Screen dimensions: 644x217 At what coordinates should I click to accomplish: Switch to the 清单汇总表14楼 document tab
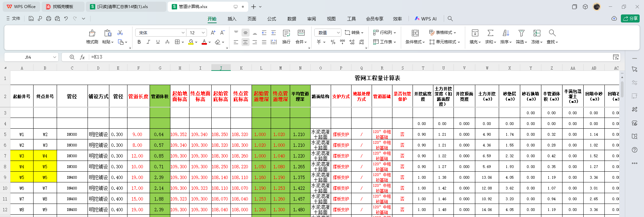[x=126, y=7]
